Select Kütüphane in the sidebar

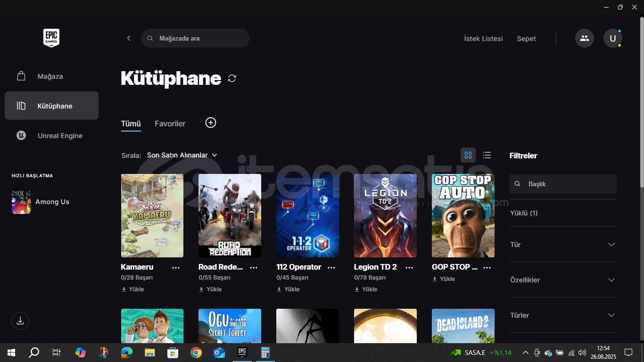[x=51, y=106]
